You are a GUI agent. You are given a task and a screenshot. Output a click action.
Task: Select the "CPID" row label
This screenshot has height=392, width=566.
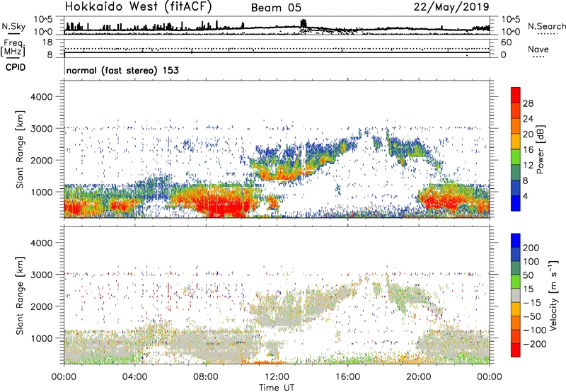point(16,67)
